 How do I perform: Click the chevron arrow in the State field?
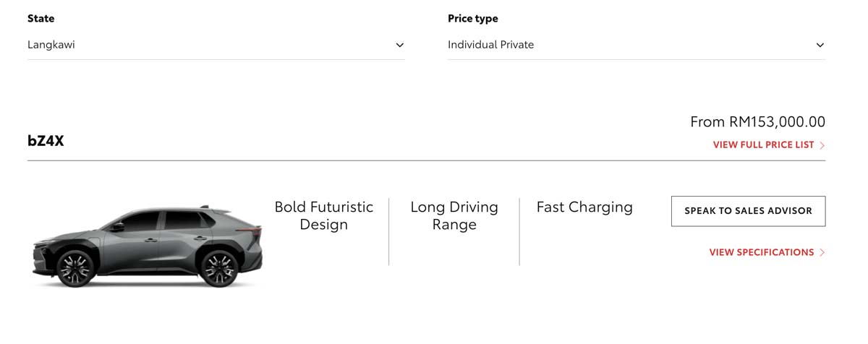tap(399, 45)
